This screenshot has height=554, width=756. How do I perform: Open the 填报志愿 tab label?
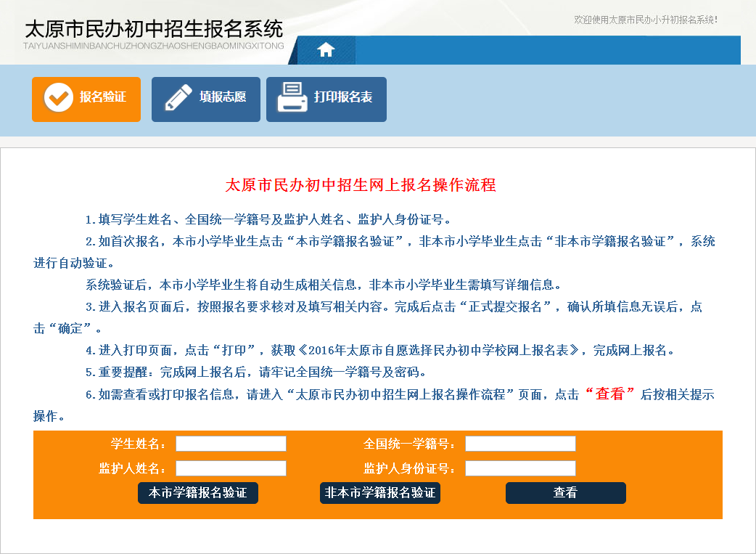[x=223, y=97]
